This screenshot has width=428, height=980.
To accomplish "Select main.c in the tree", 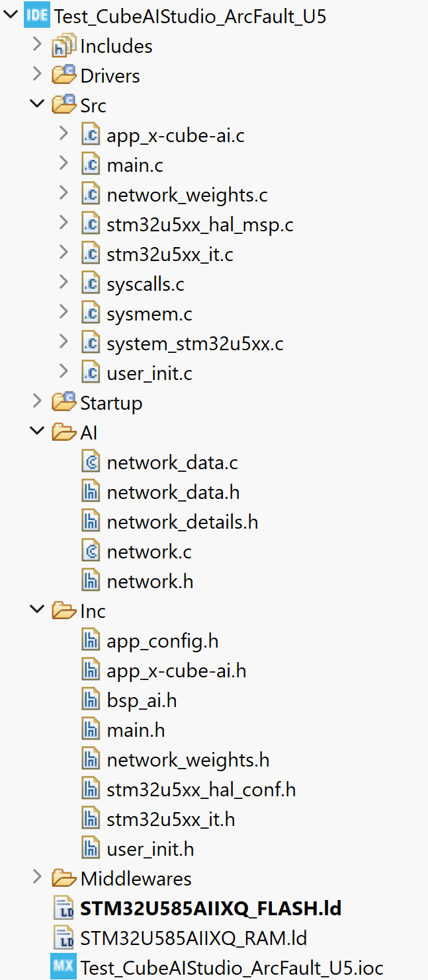I will pos(135,165).
